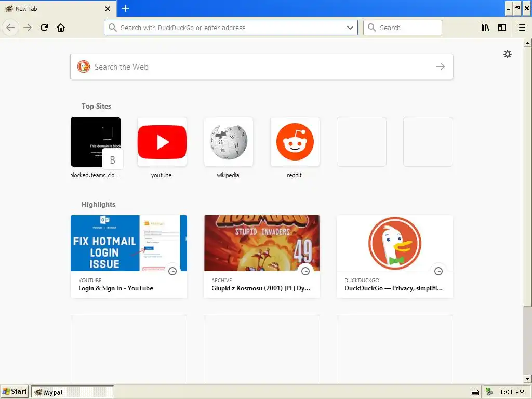Image resolution: width=532 pixels, height=399 pixels.
Task: Click the 1:01 PM clock
Action: 512,392
